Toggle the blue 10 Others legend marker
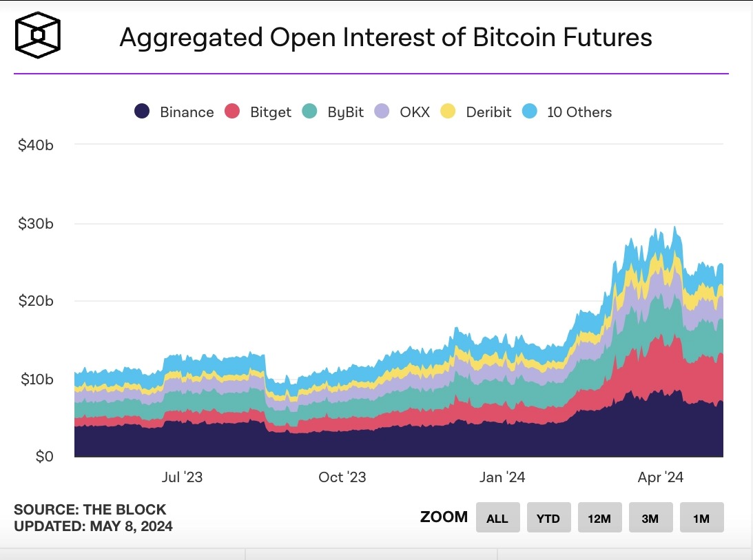Screen dimensions: 753x560 click(529, 111)
